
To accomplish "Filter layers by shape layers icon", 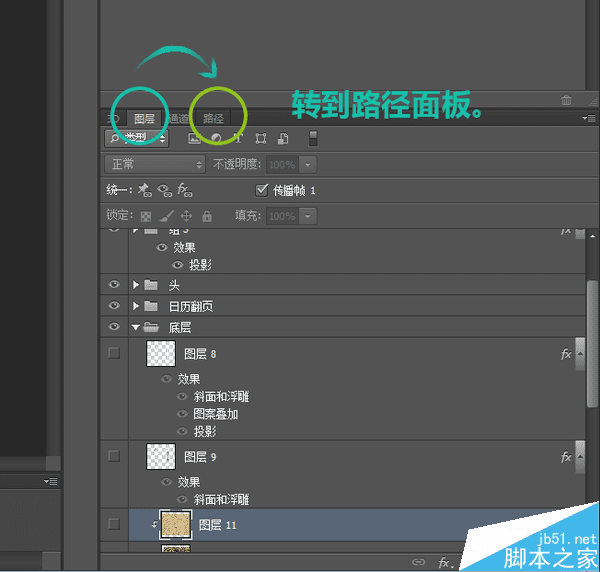I will coord(261,138).
